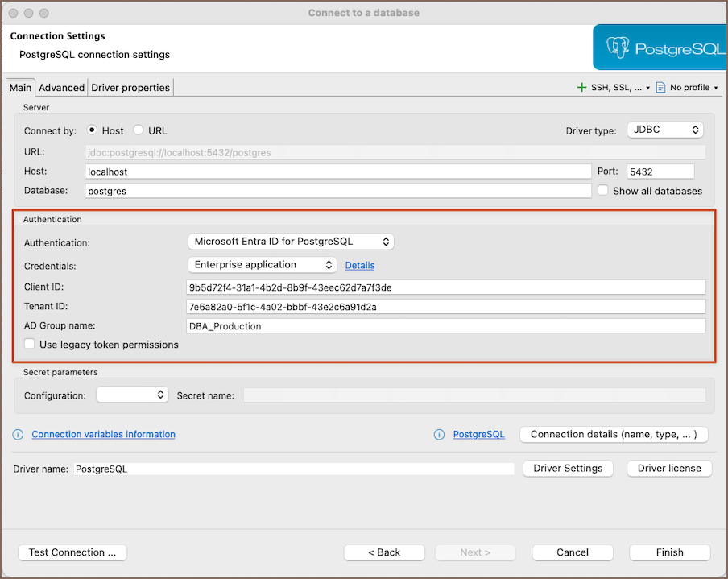Open the Driver properties tab

130,88
